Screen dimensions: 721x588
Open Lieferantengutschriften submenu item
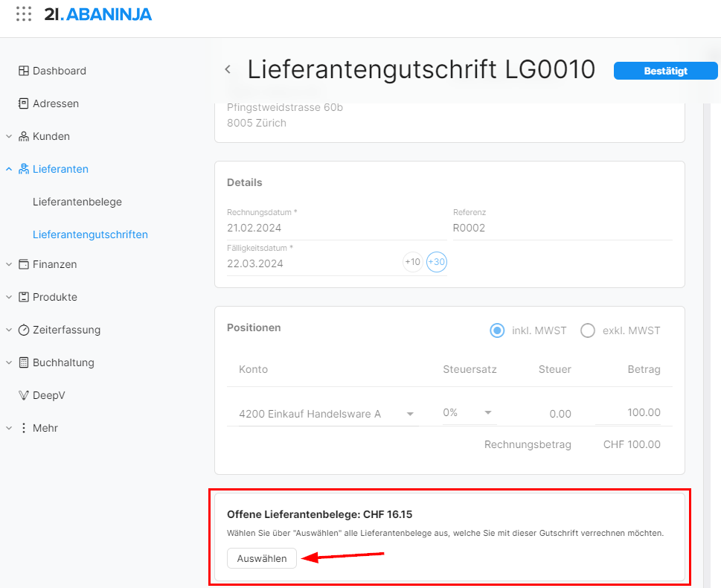[x=90, y=234]
